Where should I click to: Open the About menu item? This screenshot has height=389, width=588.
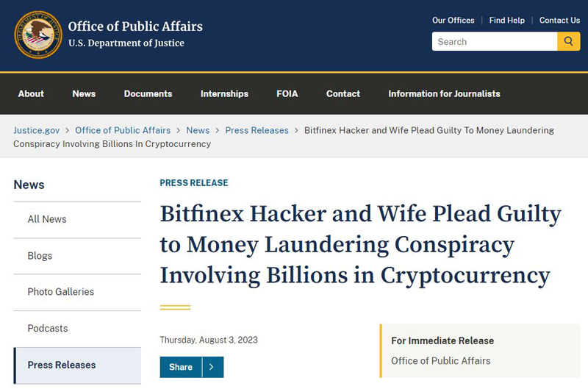coord(31,94)
